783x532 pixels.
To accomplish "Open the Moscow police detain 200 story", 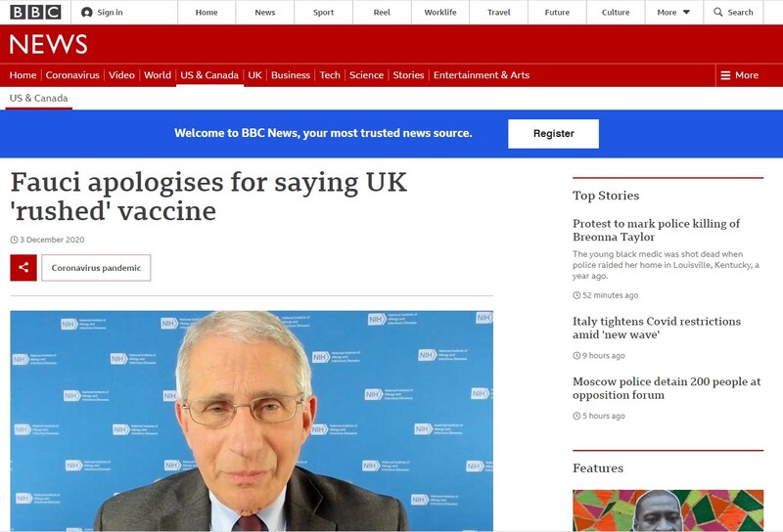I will click(667, 388).
